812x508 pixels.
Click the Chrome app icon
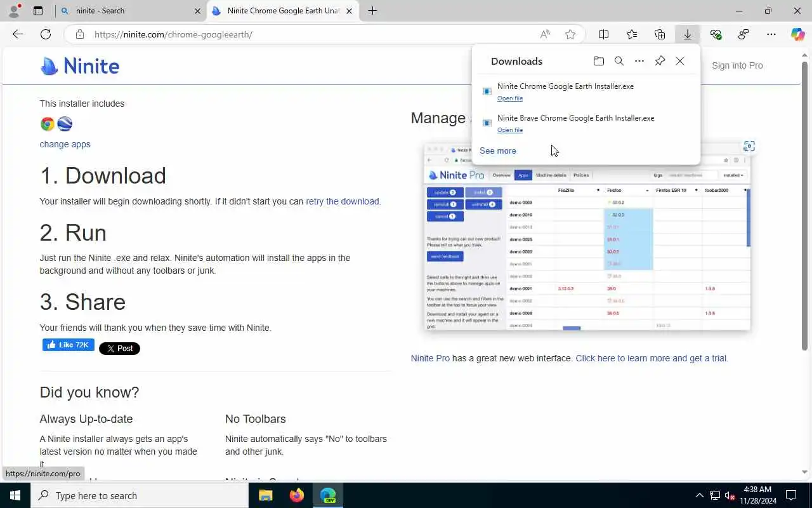(48, 124)
